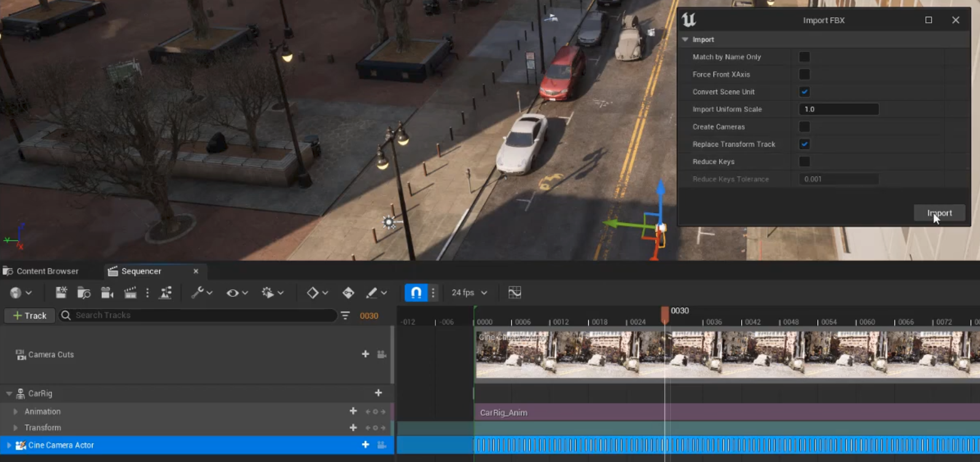Viewport: 980px width, 462px height.
Task: Click the Render Movie clapperboard icon
Action: coord(130,293)
